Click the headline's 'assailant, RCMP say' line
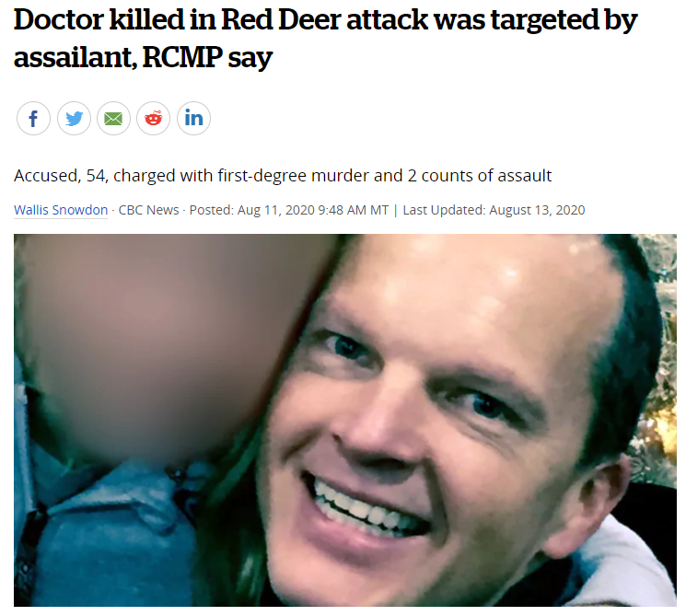 coord(143,57)
